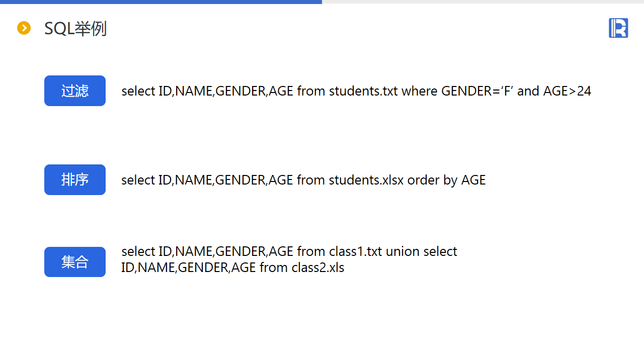The width and height of the screenshot is (644, 362).
Task: Click the GENDER='F' condition text
Action: tap(477, 91)
